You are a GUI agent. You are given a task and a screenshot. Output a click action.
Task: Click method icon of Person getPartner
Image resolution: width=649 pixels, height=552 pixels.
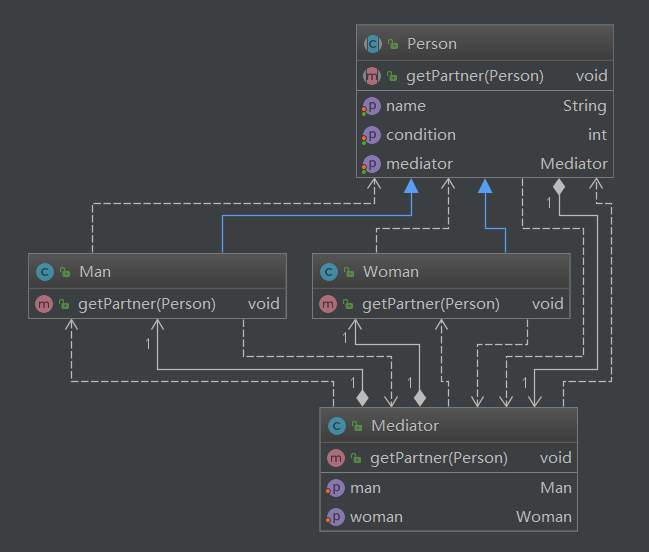[372, 76]
